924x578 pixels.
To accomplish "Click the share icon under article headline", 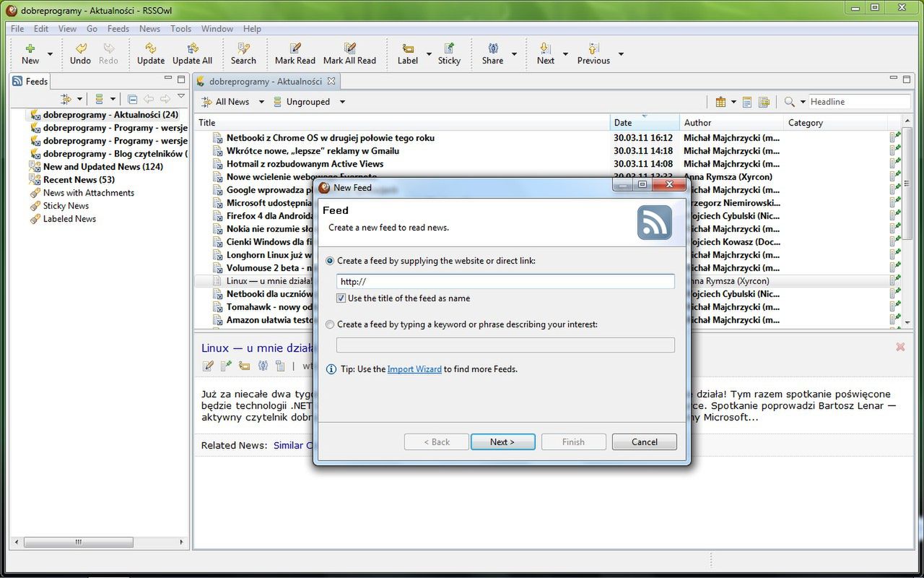I will click(x=263, y=366).
